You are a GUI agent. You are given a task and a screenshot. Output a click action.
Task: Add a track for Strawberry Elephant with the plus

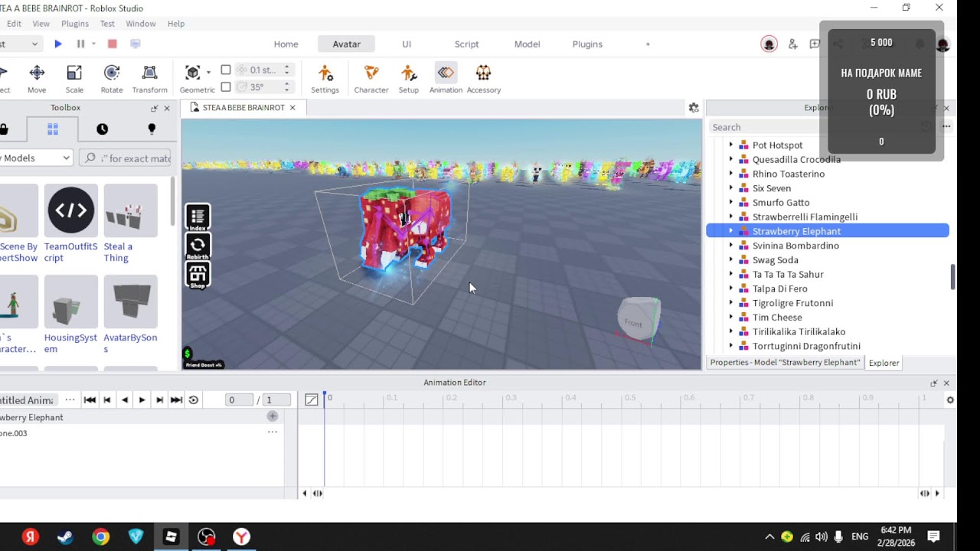(272, 416)
